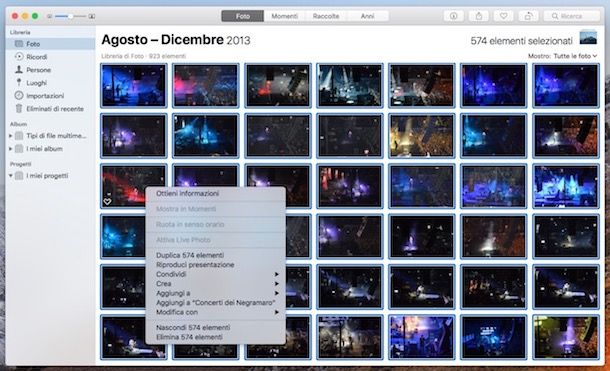Viewport: 610px width, 371px height.
Task: Click the small thumbnails icon beside the zoom slider
Action: 49,16
